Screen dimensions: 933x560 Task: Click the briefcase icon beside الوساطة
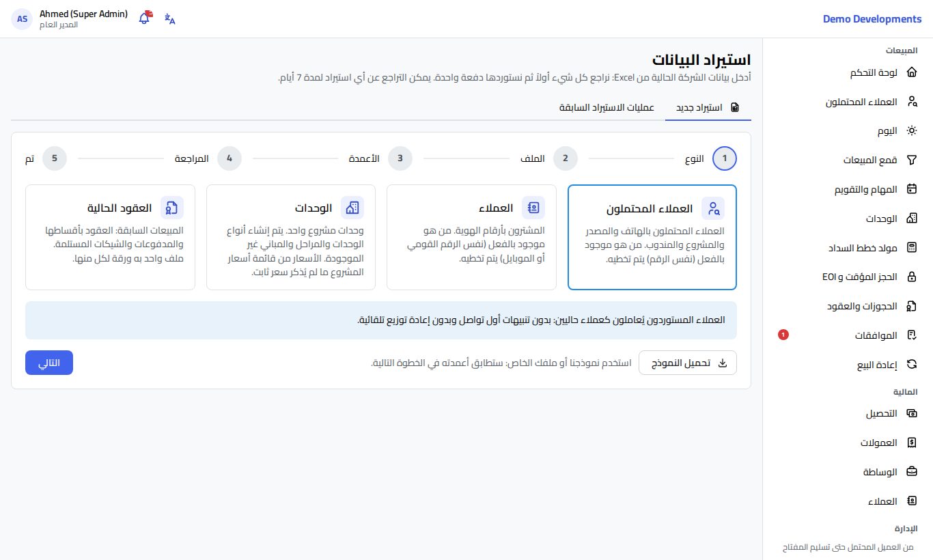click(911, 472)
